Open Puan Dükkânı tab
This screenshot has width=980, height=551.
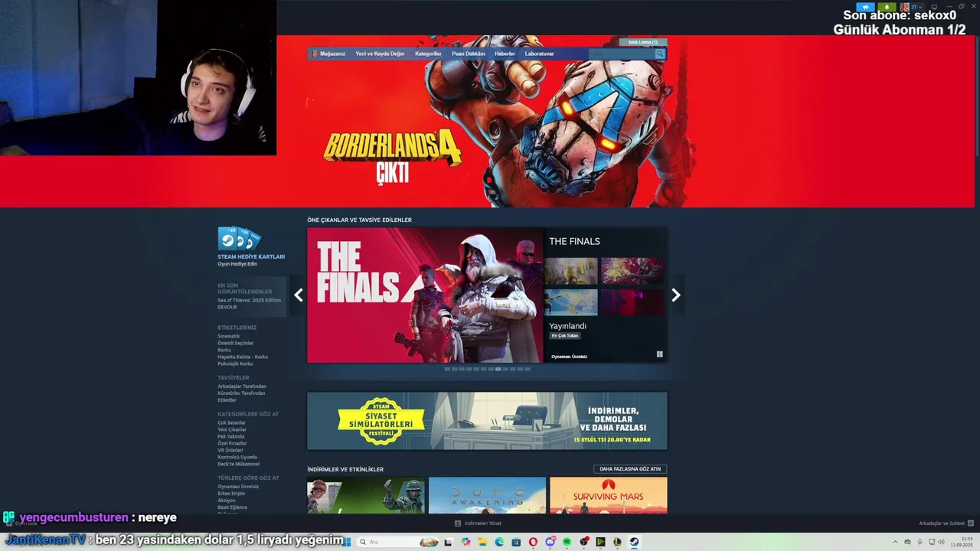pos(468,54)
